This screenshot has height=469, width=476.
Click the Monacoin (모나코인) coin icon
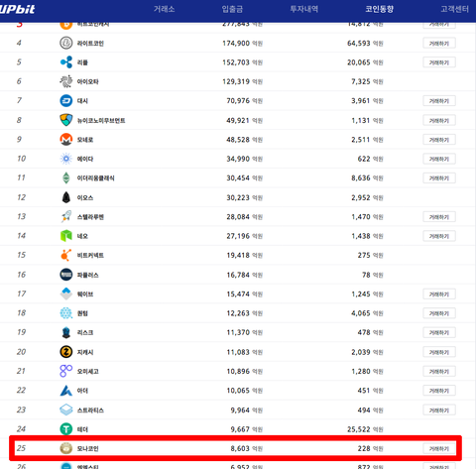(66, 448)
